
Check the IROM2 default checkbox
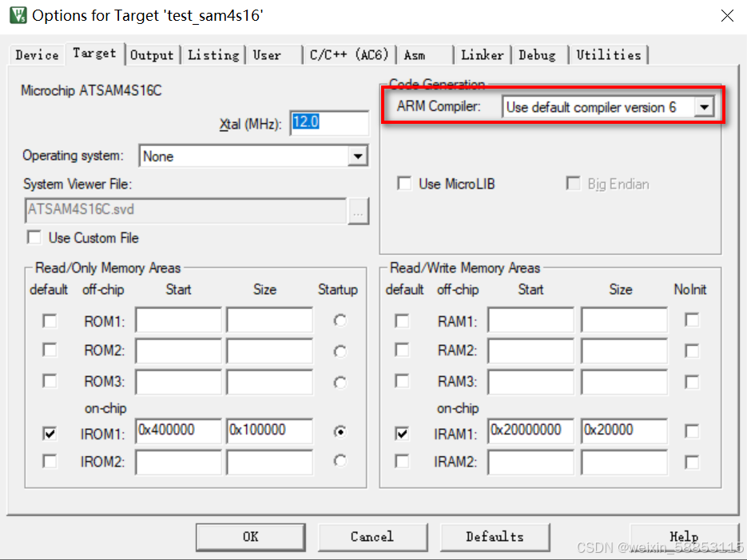click(x=50, y=461)
